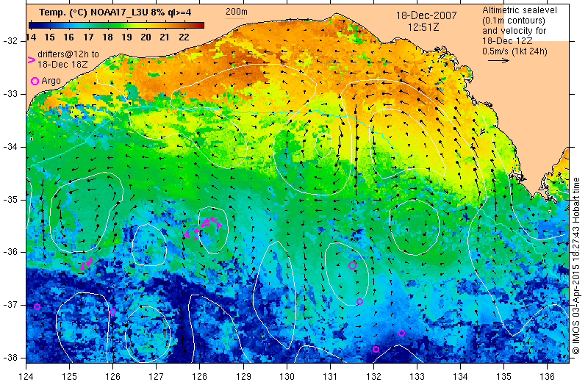The height and width of the screenshot is (382, 588).
Task: Click the '128' longitude axis label
Action: (199, 376)
